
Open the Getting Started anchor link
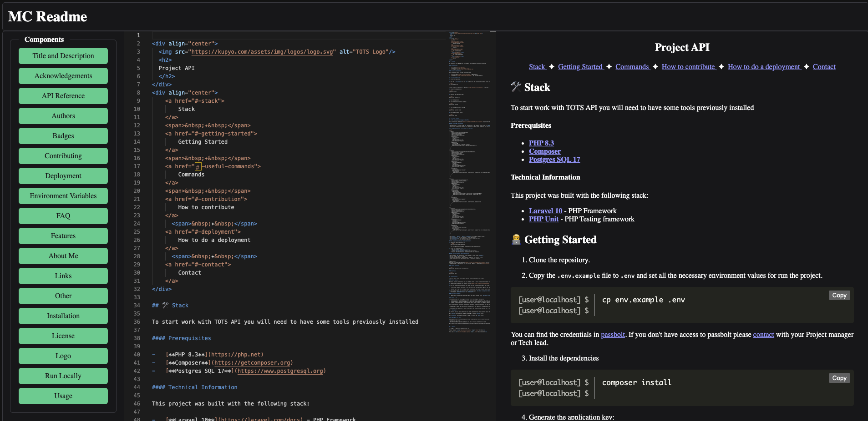pos(580,67)
